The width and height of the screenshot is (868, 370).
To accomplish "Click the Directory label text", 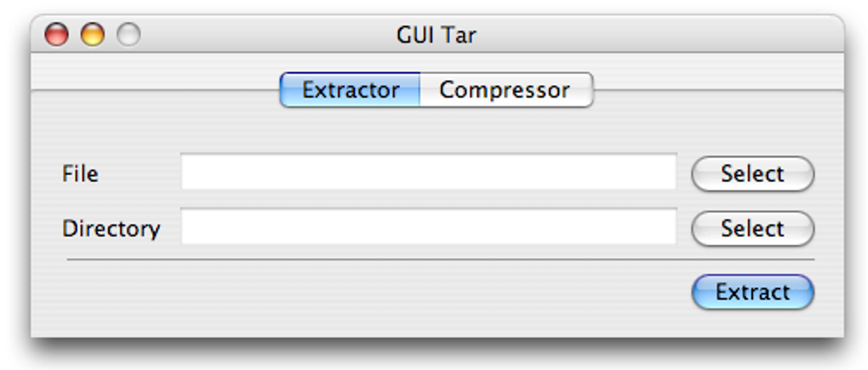I will click(x=111, y=229).
